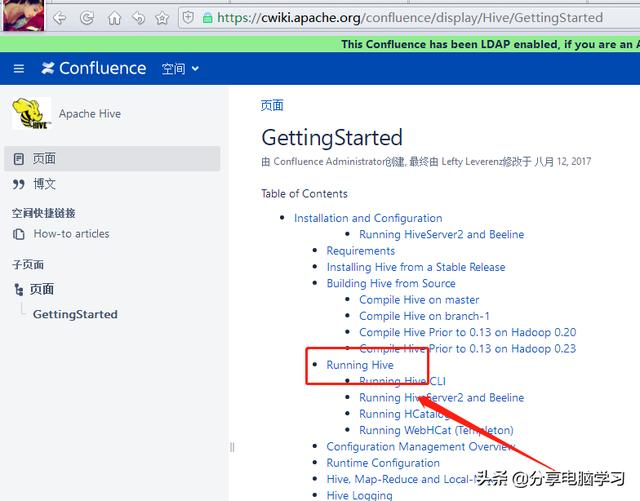The image size is (640, 501).
Task: Open first Running HiveServer2 and Beeline under Installation
Action: pos(442,234)
